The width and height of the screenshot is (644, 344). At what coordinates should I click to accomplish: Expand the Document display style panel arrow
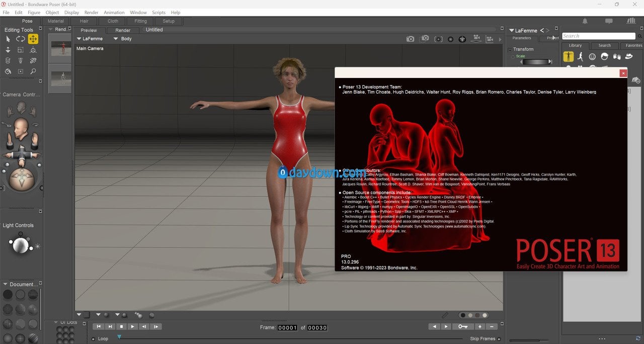coord(5,284)
